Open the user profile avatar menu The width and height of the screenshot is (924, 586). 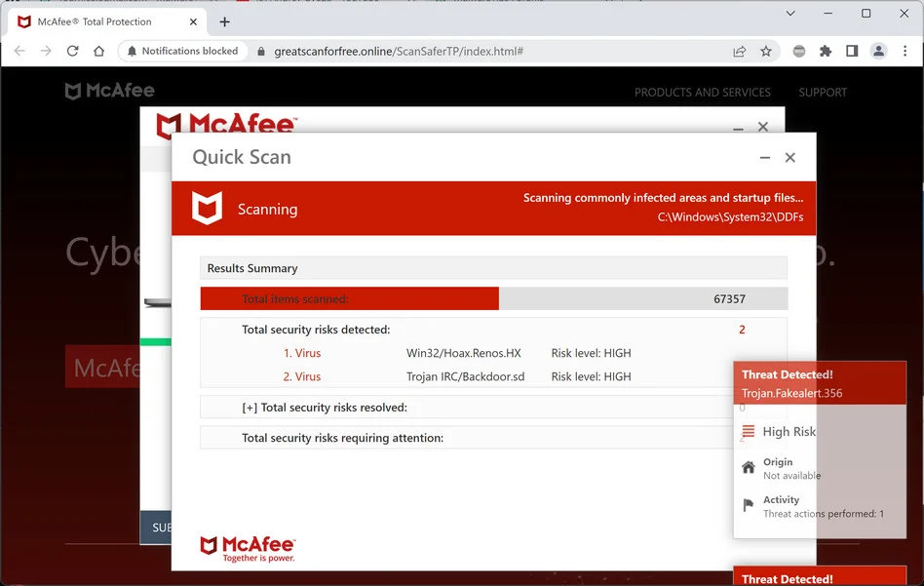[x=878, y=52]
